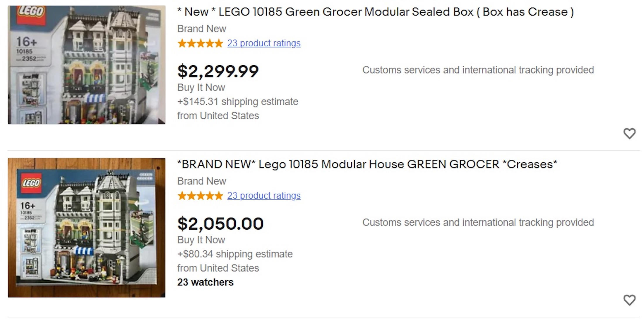Click the +$145.31 shipping estimate text
The width and height of the screenshot is (644, 319).
coord(238,102)
